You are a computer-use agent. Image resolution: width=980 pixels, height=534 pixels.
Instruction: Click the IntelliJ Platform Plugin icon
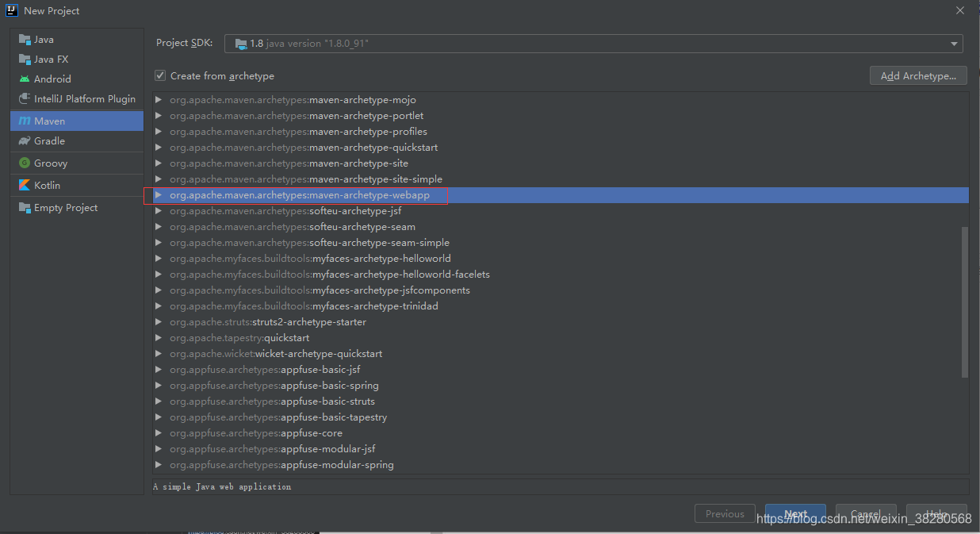click(x=25, y=98)
